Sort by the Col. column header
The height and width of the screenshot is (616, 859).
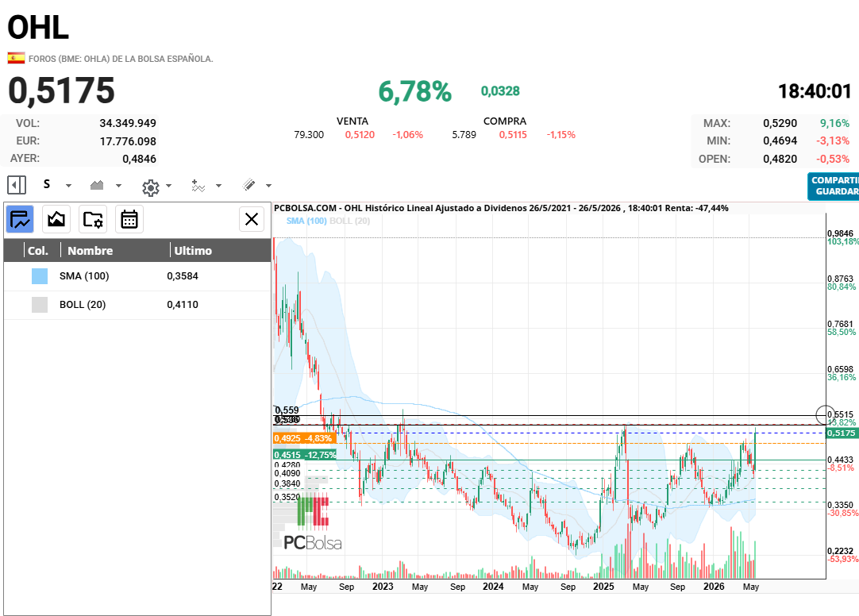point(38,251)
